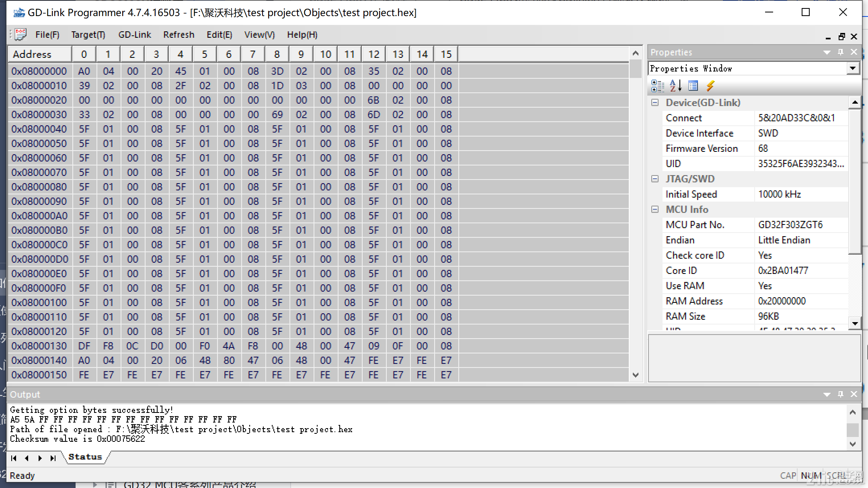Toggle auto-hide pin on Output panel
The width and height of the screenshot is (868, 488).
(x=840, y=394)
